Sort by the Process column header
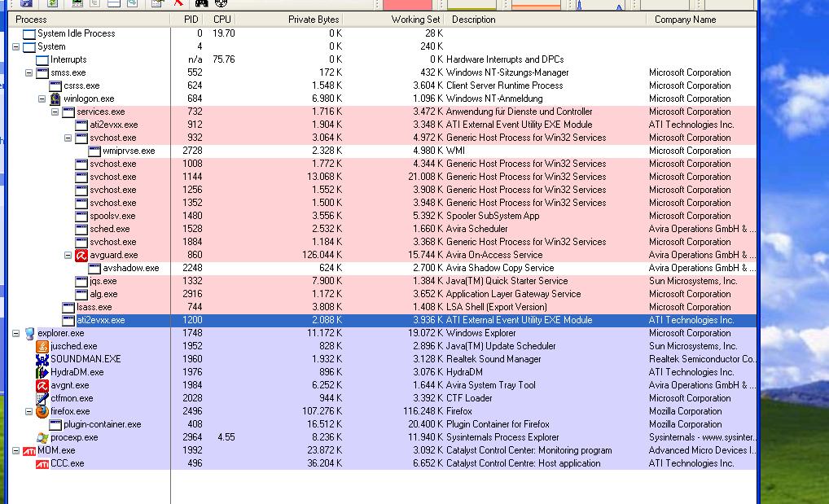The image size is (829, 504). [x=90, y=20]
